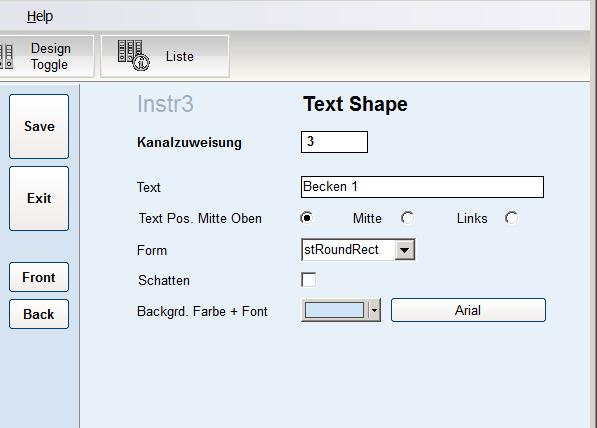This screenshot has width=597, height=428.
Task: Expand the Form stRoundRect dropdown arrow
Action: (x=404, y=250)
